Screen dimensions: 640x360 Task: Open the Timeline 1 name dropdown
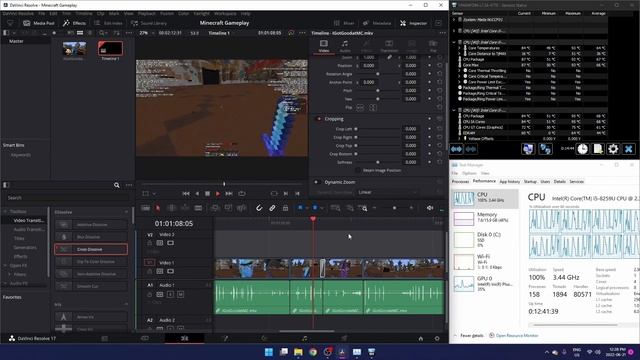click(219, 33)
